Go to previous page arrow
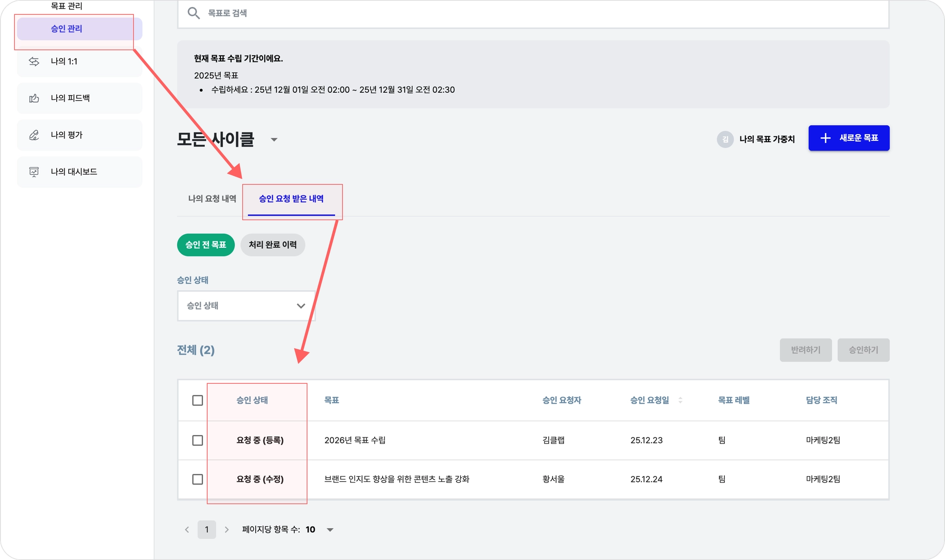This screenshot has height=560, width=945. [x=187, y=530]
